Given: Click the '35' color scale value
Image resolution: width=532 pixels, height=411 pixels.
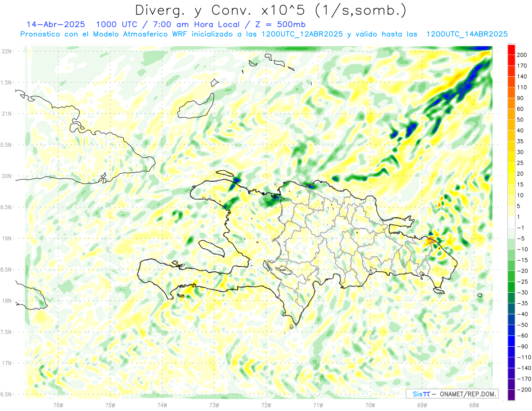Looking at the screenshot, I should [x=521, y=141].
